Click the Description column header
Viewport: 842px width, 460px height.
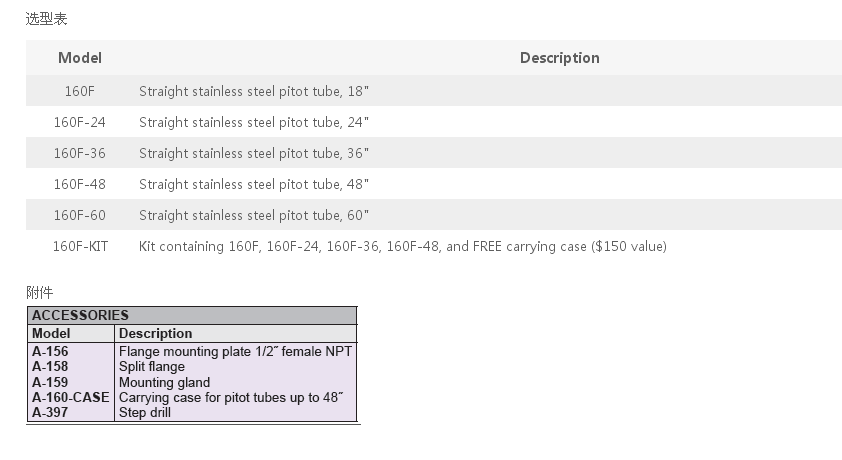click(560, 58)
